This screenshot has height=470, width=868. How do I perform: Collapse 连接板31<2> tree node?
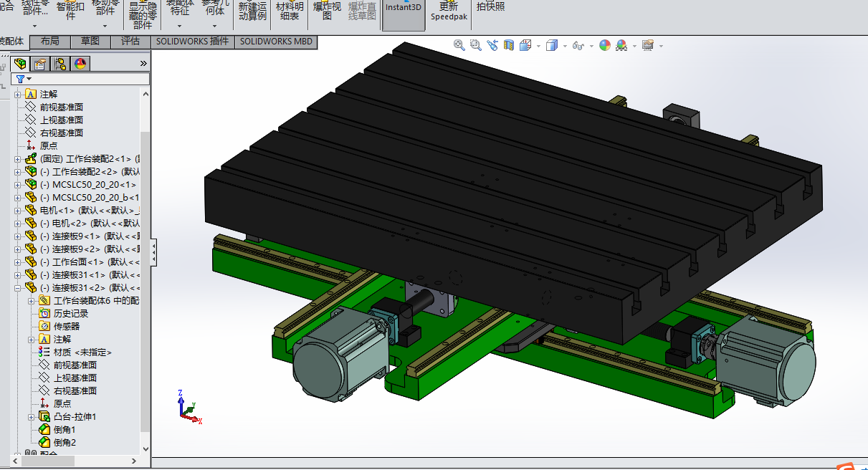18,287
